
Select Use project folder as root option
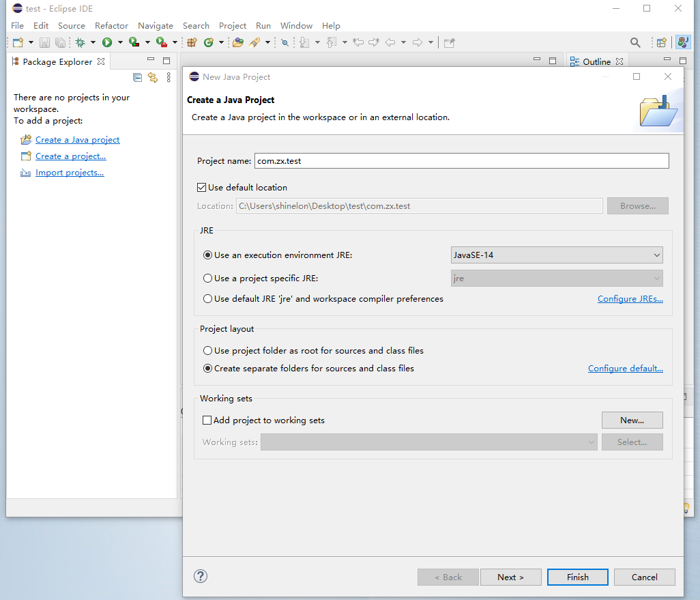(x=207, y=351)
